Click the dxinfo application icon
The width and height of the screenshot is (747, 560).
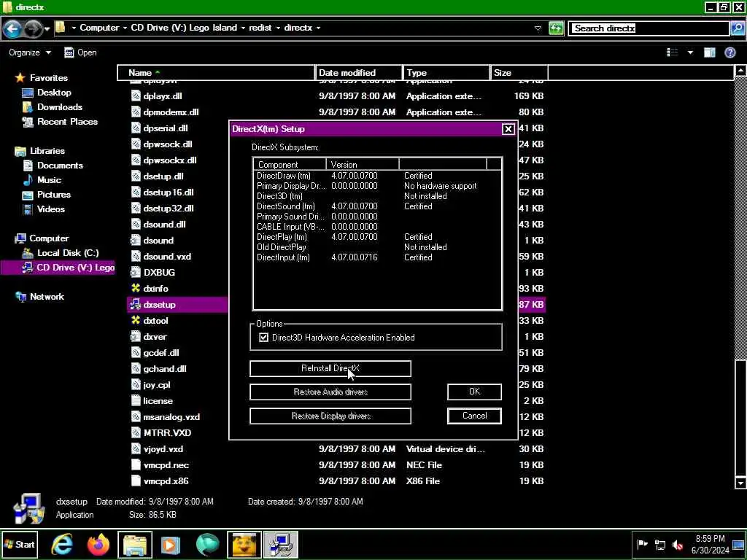136,288
